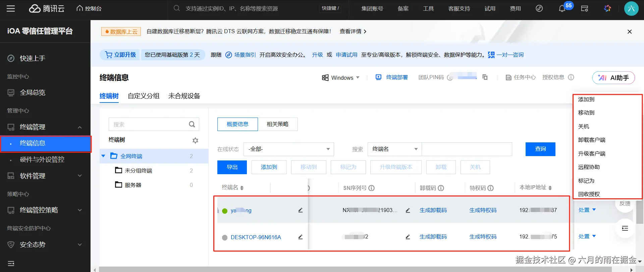Image resolution: width=644 pixels, height=272 pixels.
Task: Open 查看详情 banner link
Action: (353, 31)
